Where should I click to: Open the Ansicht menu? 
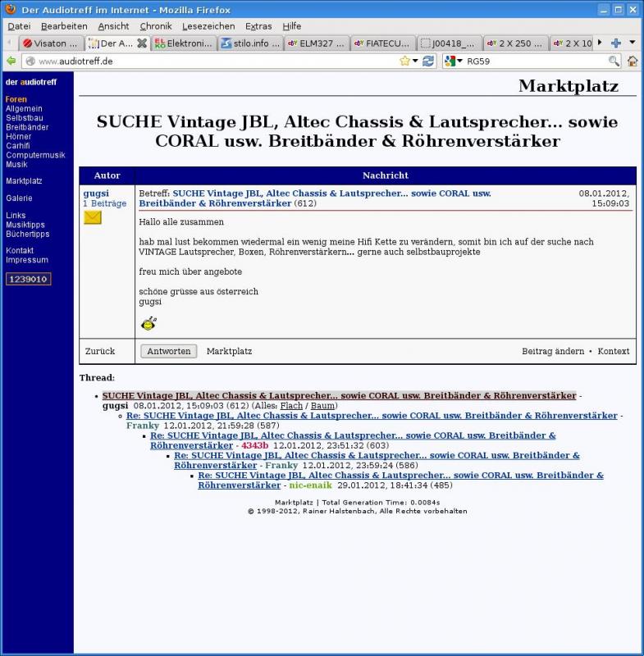[x=113, y=26]
